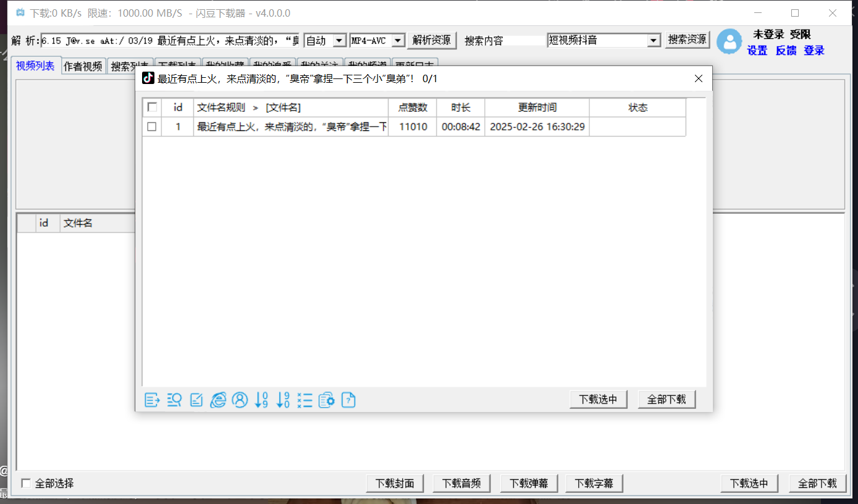Sort descending with the 9-to-0 arrow icon
The height and width of the screenshot is (504, 858).
[x=283, y=400]
